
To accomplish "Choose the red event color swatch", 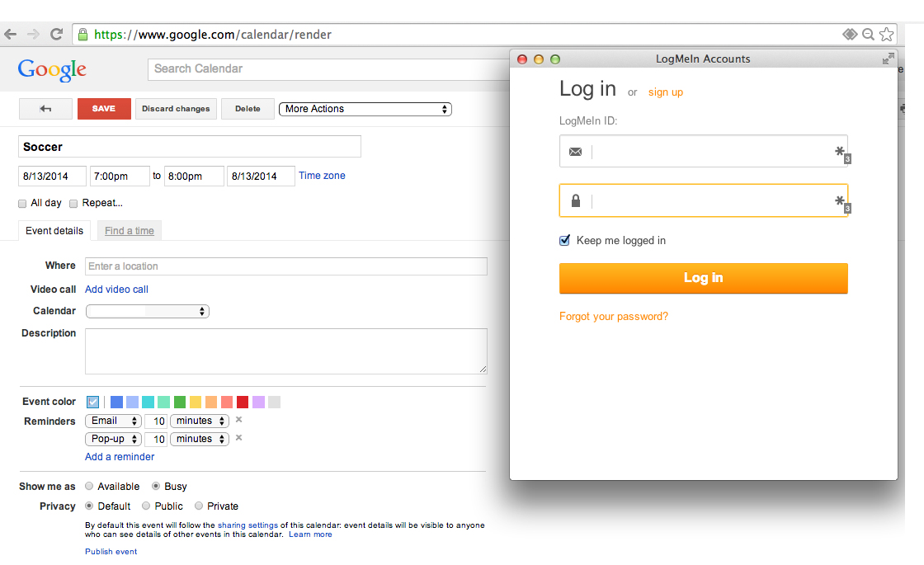I will (x=243, y=403).
